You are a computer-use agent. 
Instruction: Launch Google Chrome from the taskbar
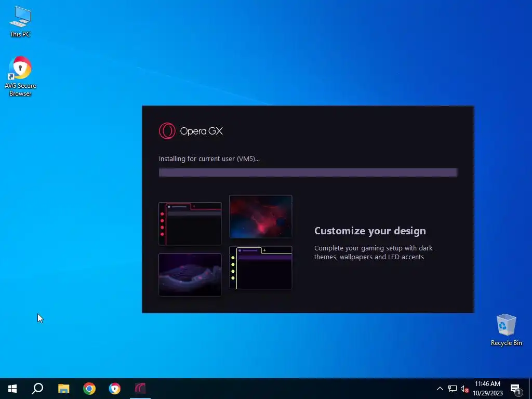pos(89,389)
